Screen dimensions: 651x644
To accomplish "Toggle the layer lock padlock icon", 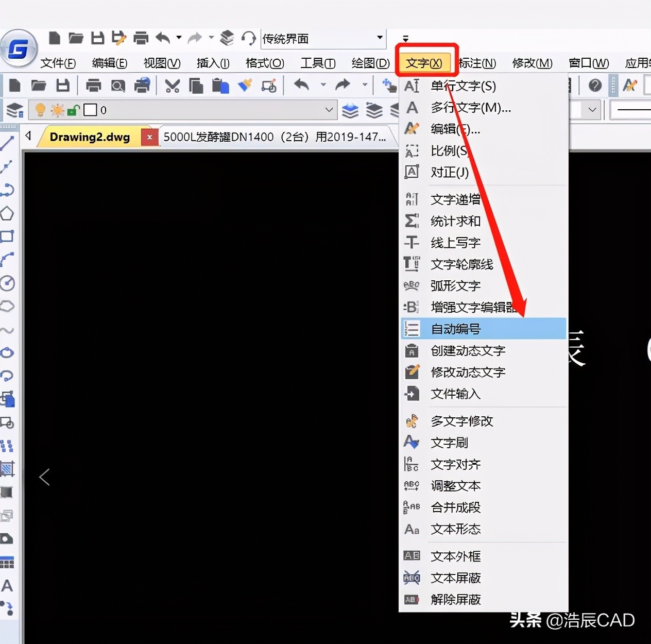I will [x=74, y=110].
